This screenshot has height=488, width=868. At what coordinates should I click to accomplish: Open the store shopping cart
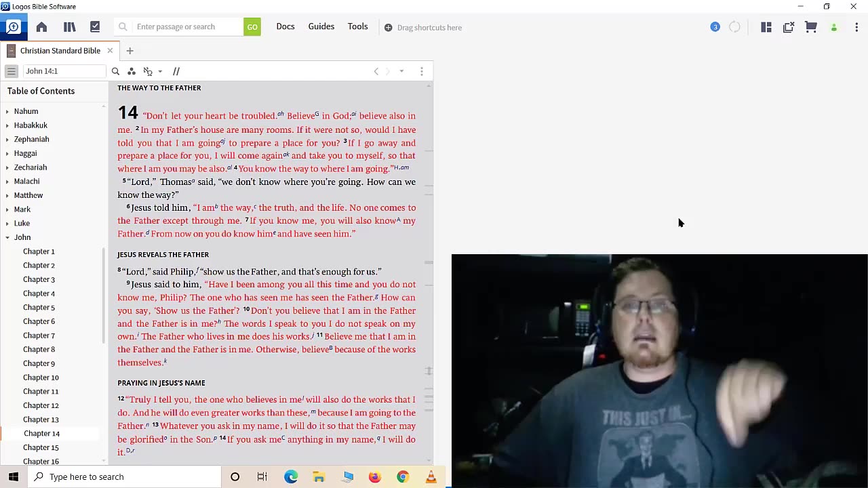click(810, 27)
